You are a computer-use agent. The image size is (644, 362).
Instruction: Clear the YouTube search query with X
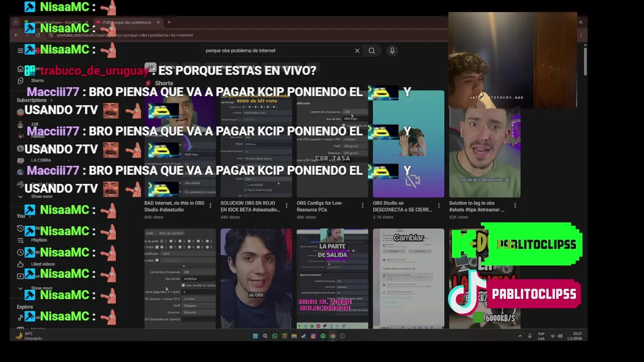coord(357,50)
